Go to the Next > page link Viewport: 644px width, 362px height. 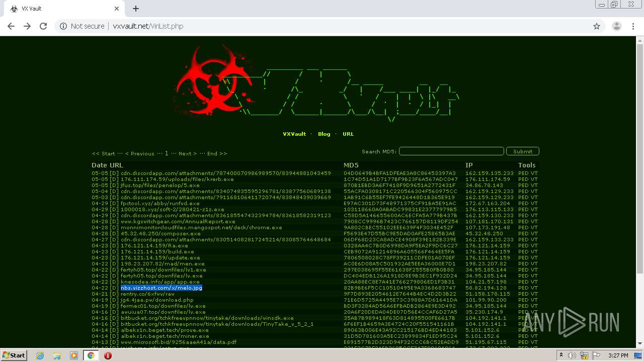[187, 153]
